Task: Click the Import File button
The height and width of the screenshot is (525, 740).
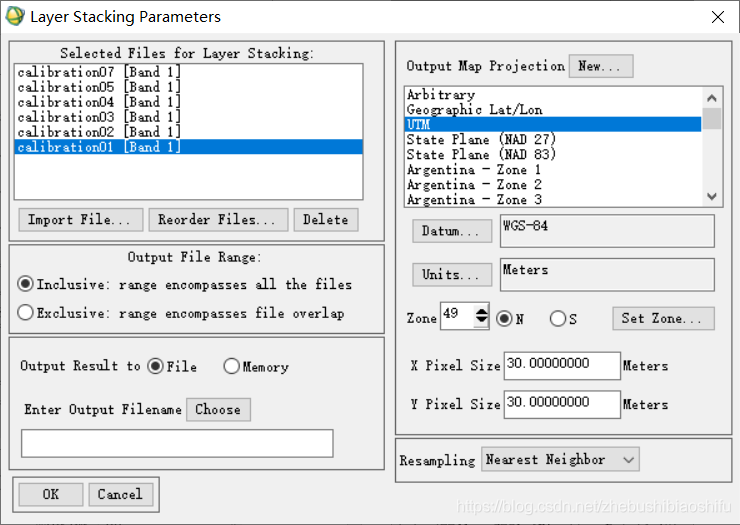Action: point(81,220)
